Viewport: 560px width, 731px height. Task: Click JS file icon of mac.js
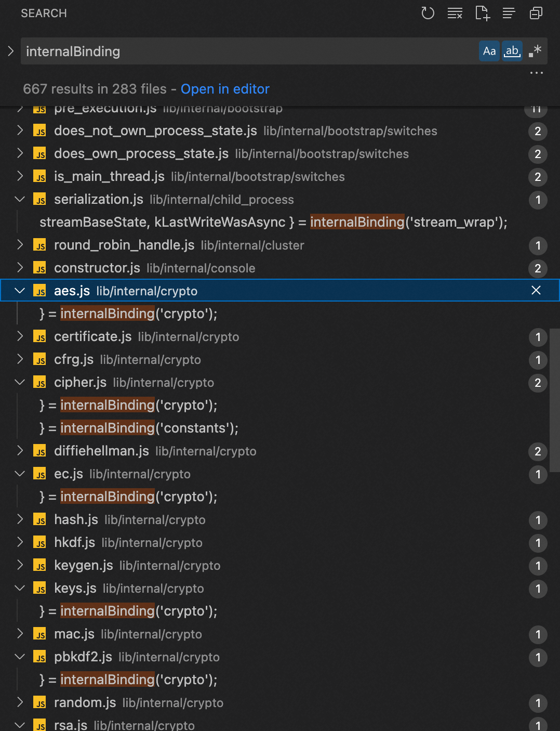pyautogui.click(x=39, y=634)
